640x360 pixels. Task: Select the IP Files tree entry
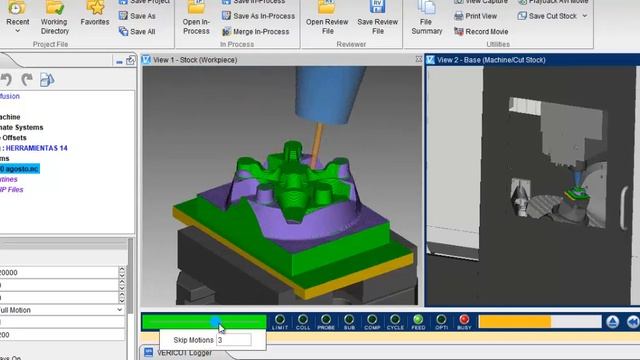pos(11,189)
